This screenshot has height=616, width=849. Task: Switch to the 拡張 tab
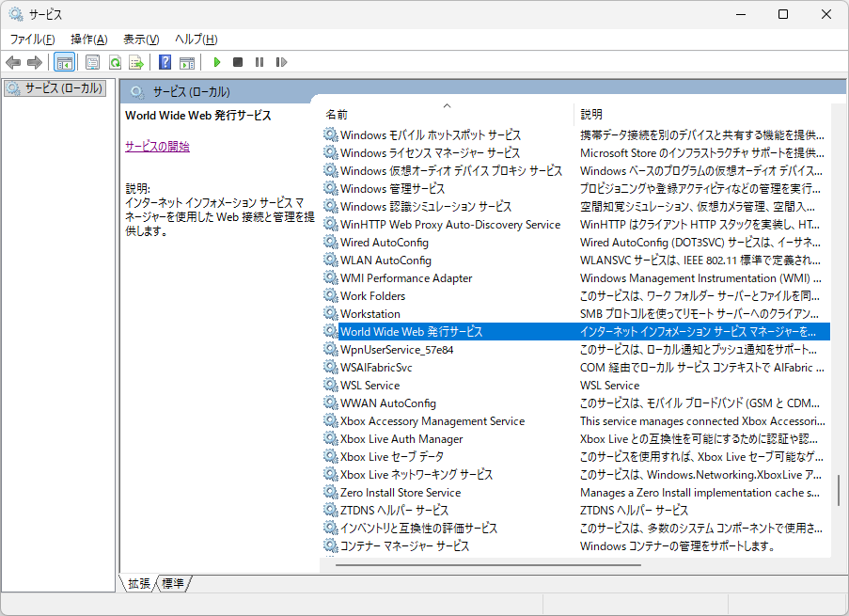139,583
